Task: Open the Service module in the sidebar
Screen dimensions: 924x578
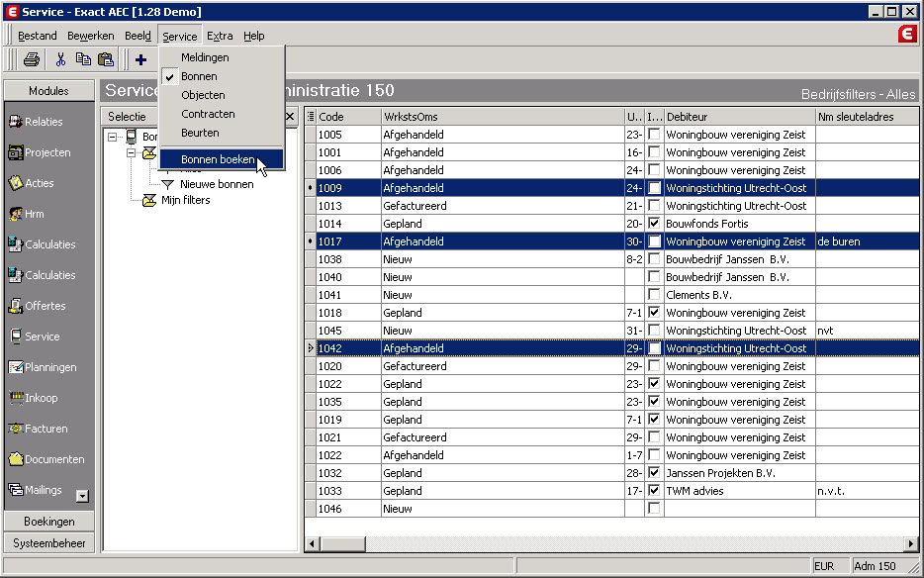Action: pyautogui.click(x=35, y=337)
